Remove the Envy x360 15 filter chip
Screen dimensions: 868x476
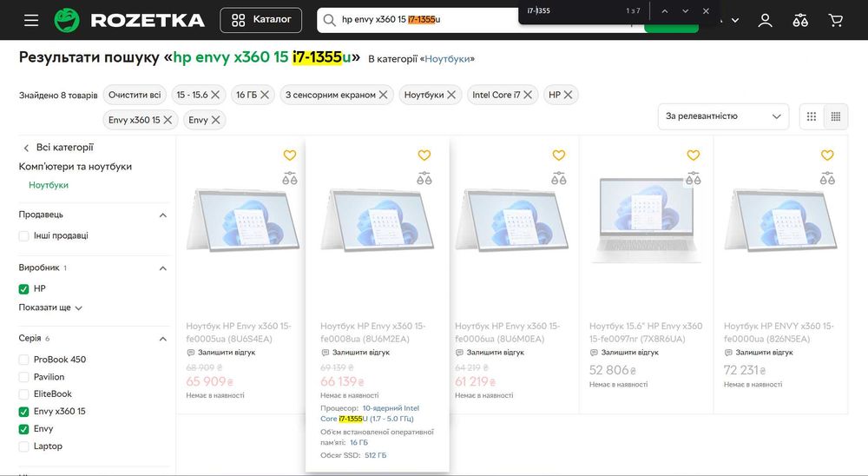(168, 120)
